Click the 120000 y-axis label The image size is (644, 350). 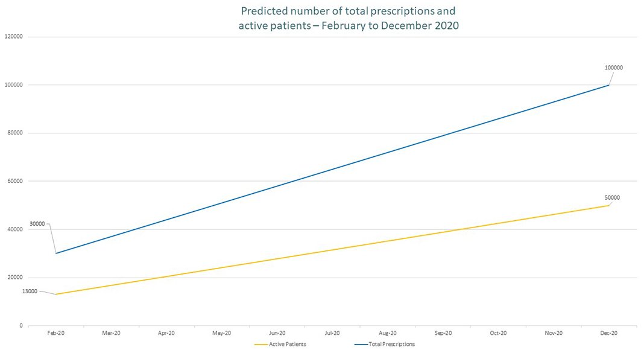(x=13, y=37)
